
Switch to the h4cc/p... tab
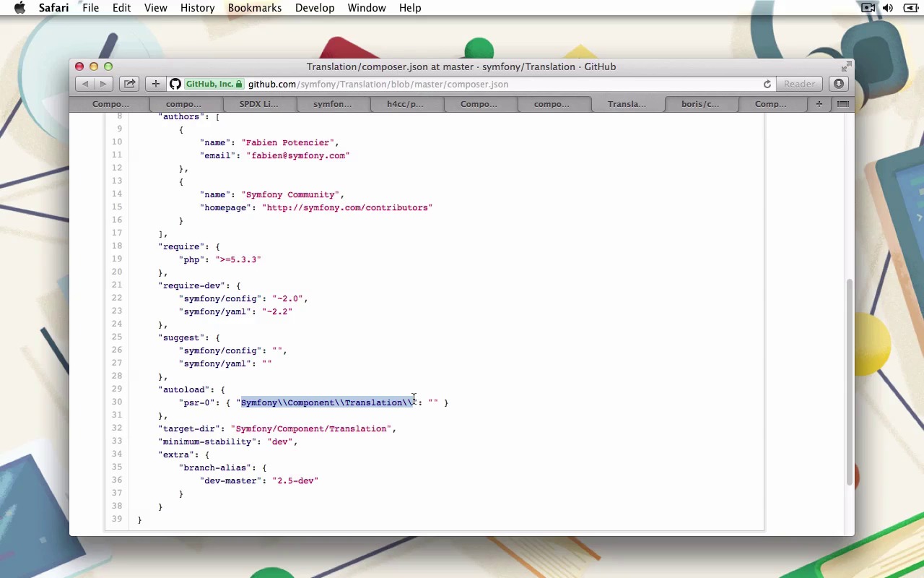coord(405,104)
